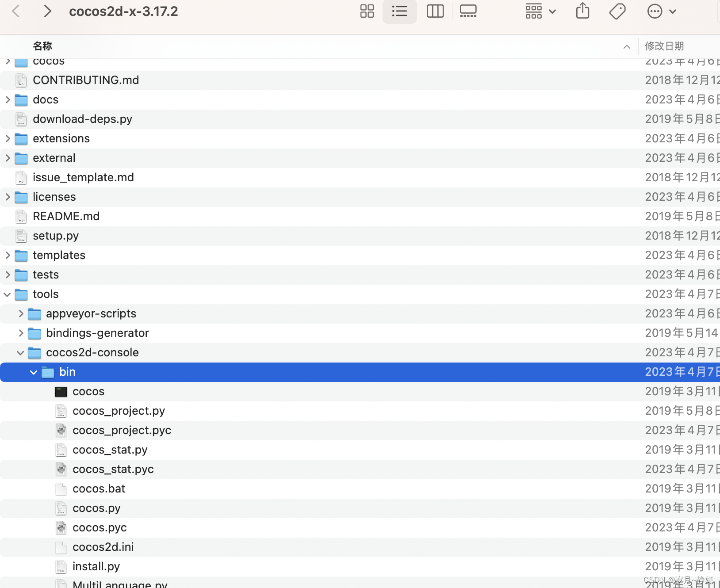Viewport: 720px width, 588px height.
Task: Select the install.py file name
Action: click(x=96, y=566)
